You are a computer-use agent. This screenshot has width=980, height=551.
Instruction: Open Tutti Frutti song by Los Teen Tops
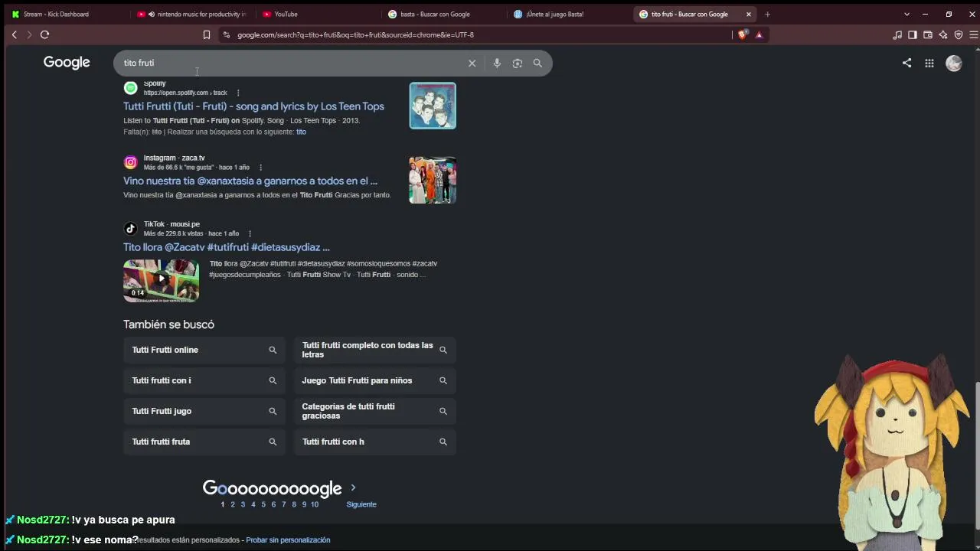pyautogui.click(x=253, y=106)
